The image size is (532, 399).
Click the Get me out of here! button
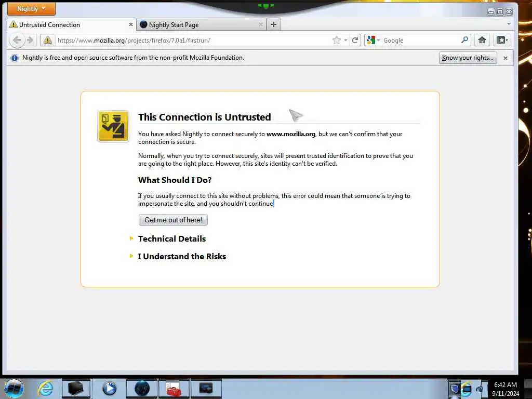point(173,220)
